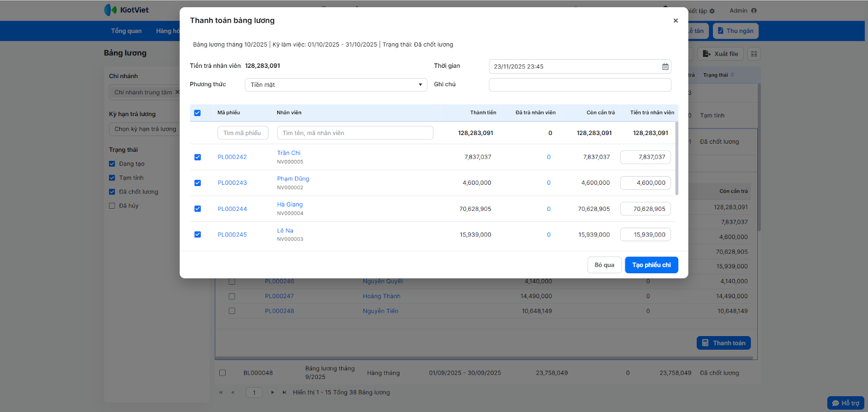This screenshot has height=412, width=868.
Task: Uncheck the PL000242 Trần Chi row checkbox
Action: point(197,157)
